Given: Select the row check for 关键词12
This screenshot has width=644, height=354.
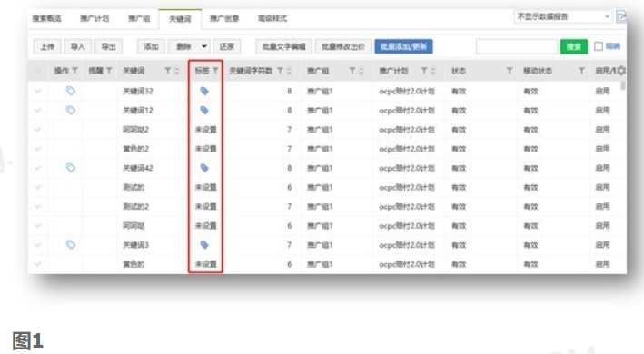Looking at the screenshot, I should tap(38, 111).
